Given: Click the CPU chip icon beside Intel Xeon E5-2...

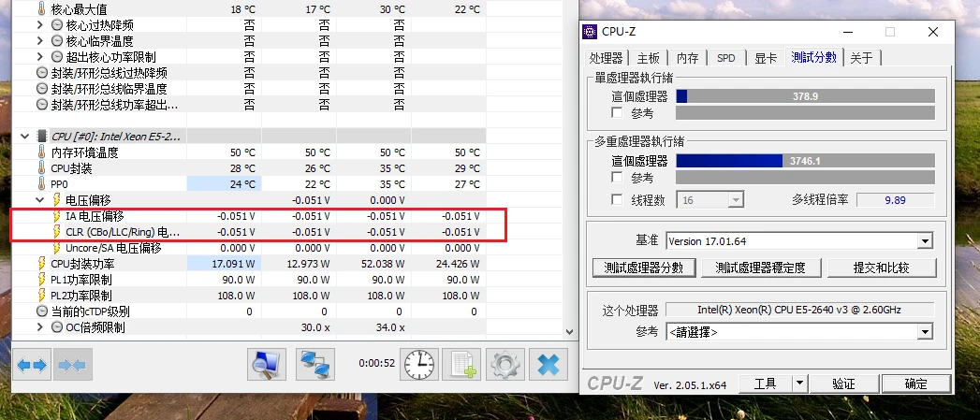Looking at the screenshot, I should (x=42, y=137).
